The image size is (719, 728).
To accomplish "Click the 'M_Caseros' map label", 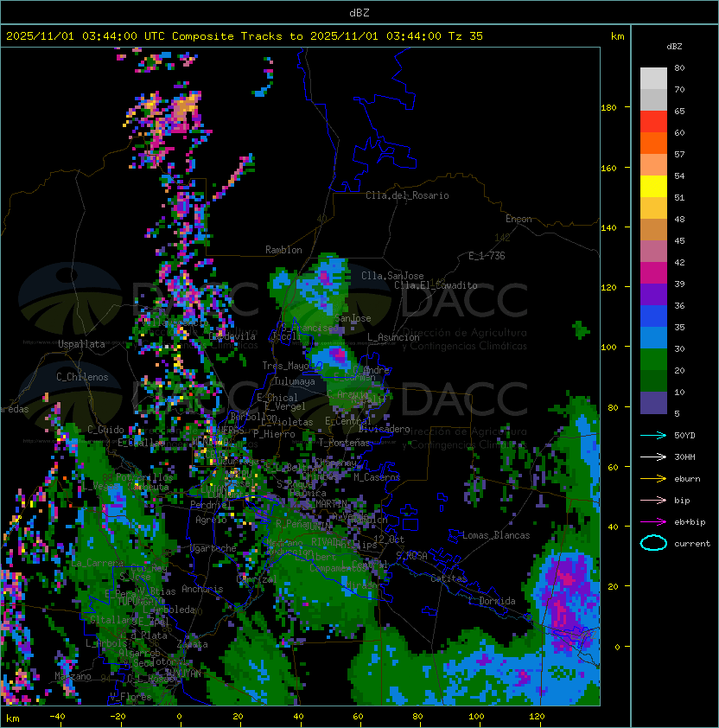I will pos(377,477).
